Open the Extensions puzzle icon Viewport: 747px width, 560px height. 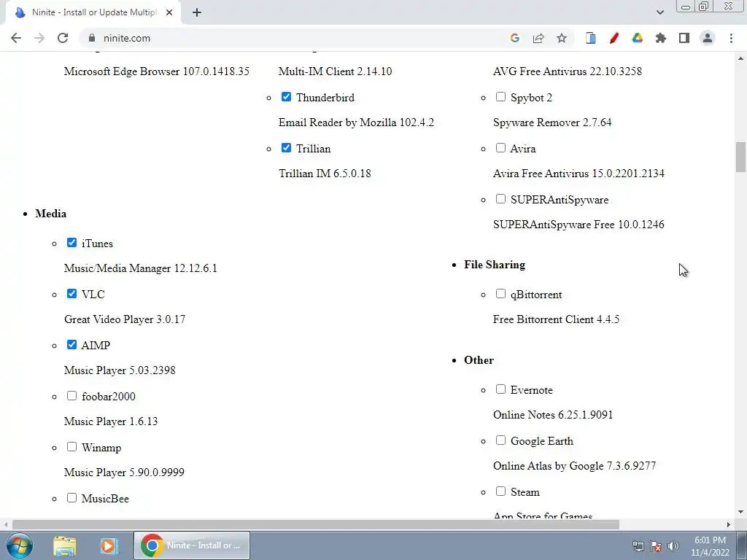pyautogui.click(x=661, y=38)
